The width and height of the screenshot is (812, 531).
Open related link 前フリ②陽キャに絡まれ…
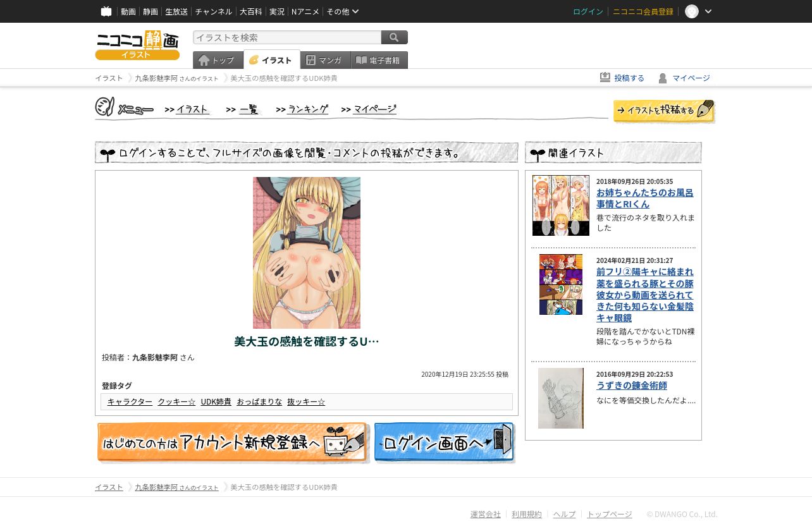tap(645, 295)
